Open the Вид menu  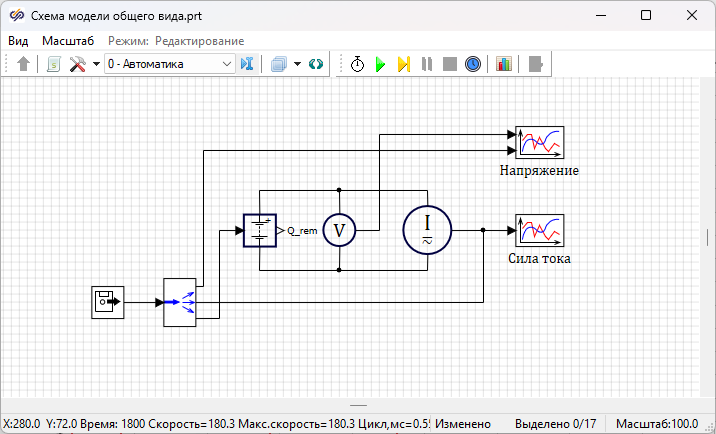click(18, 40)
